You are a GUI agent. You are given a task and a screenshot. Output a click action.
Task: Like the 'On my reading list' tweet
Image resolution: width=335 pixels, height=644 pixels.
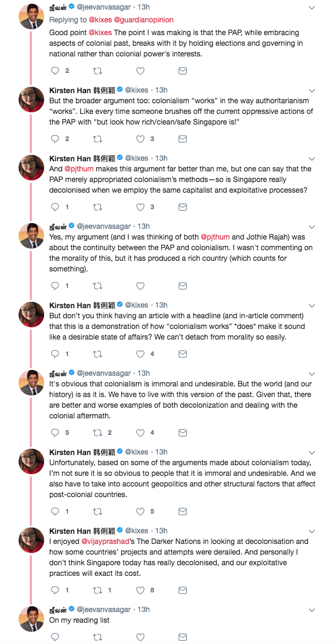point(140,637)
